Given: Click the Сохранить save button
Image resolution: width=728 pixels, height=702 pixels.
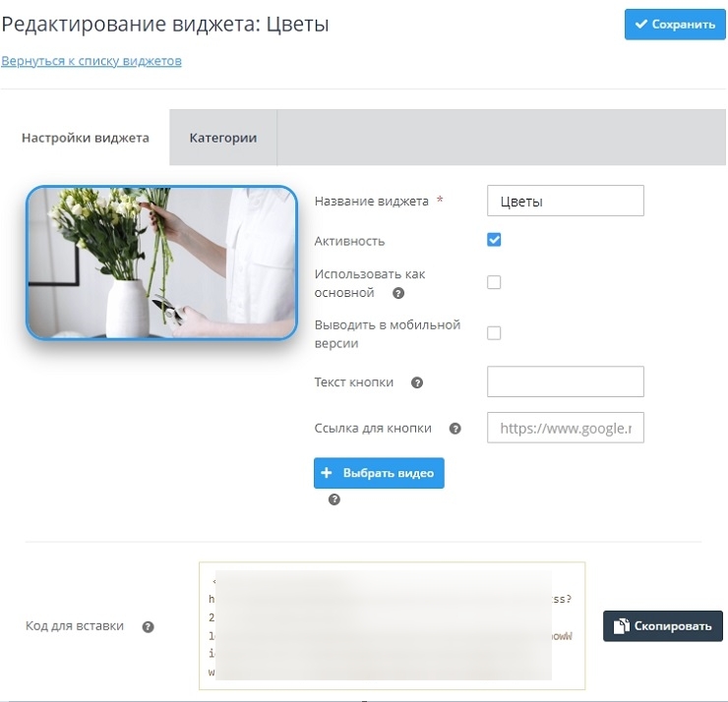Looking at the screenshot, I should pyautogui.click(x=674, y=25).
